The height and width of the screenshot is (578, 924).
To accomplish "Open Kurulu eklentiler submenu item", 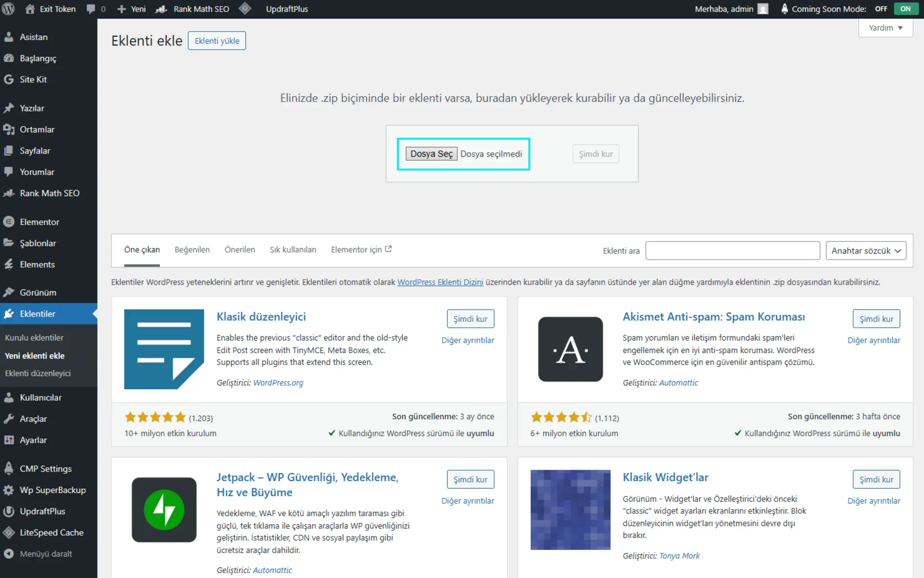I will tap(34, 338).
